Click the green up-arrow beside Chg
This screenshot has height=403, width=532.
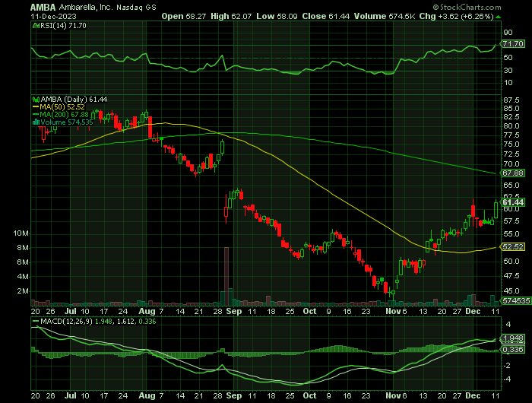[498, 17]
